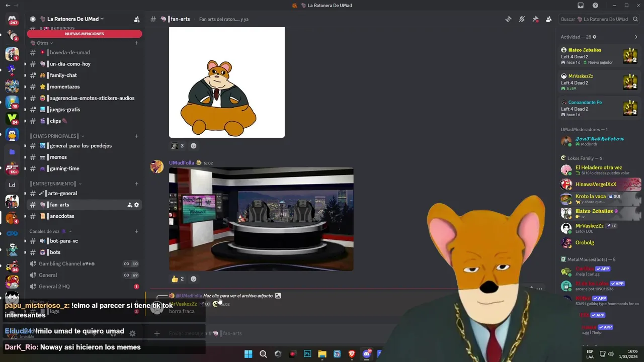Open Photoshop from the taskbar
644x362 pixels.
pos(307,354)
